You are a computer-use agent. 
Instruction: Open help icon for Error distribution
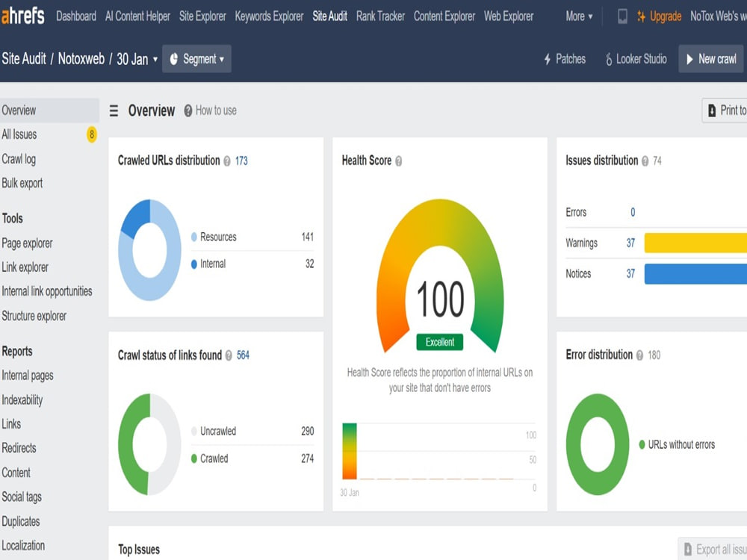(640, 355)
